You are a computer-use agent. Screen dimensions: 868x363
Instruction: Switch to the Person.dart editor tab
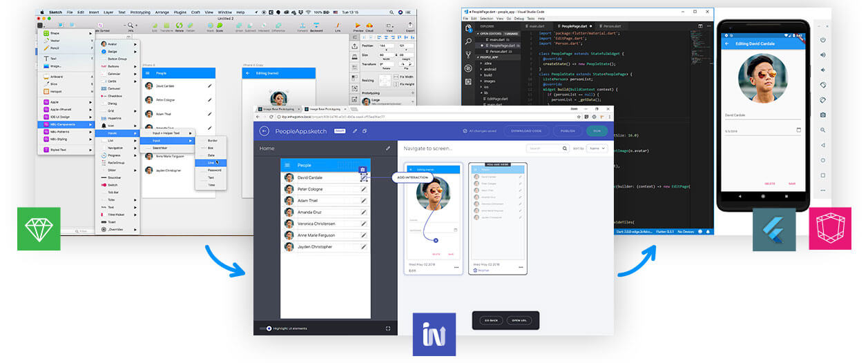(x=612, y=26)
